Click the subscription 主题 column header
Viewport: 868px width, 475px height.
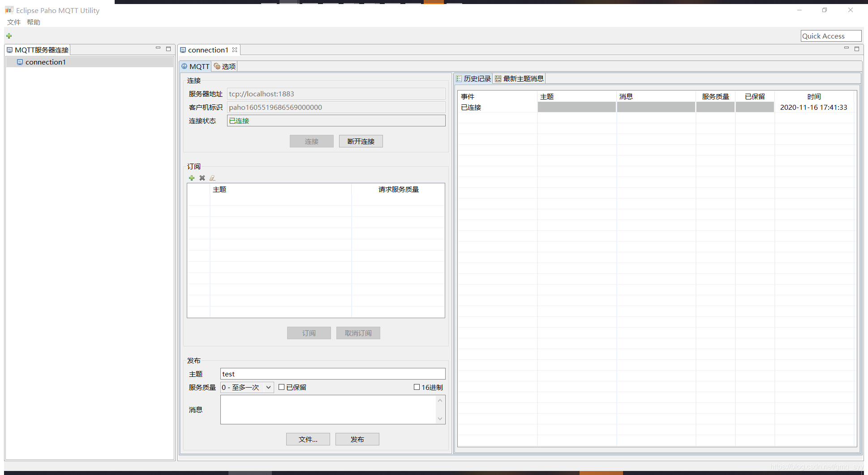pyautogui.click(x=281, y=190)
